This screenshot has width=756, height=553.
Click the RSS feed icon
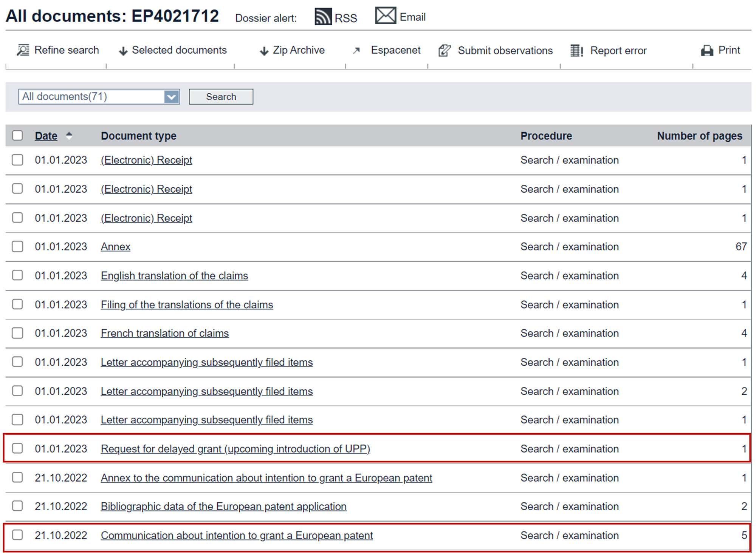(323, 17)
